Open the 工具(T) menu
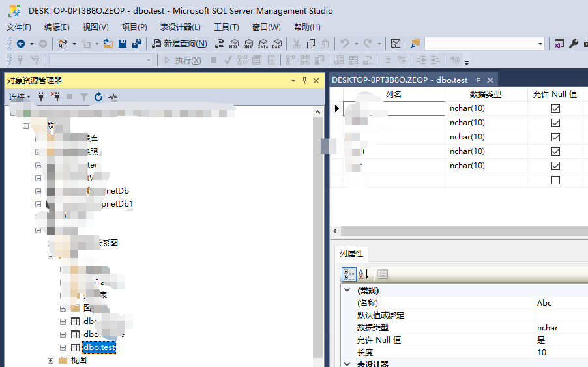The image size is (588, 367). click(226, 27)
